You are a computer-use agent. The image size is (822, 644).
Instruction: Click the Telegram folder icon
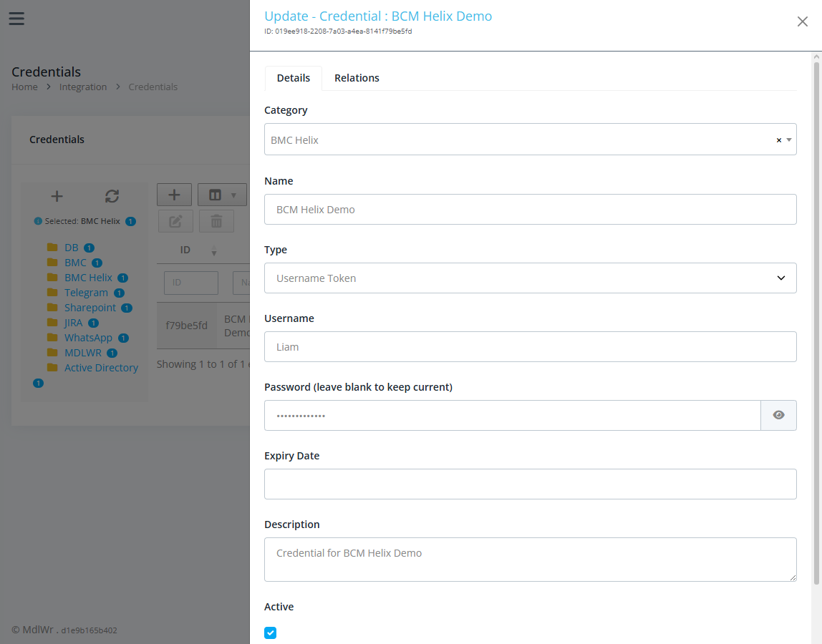click(52, 293)
